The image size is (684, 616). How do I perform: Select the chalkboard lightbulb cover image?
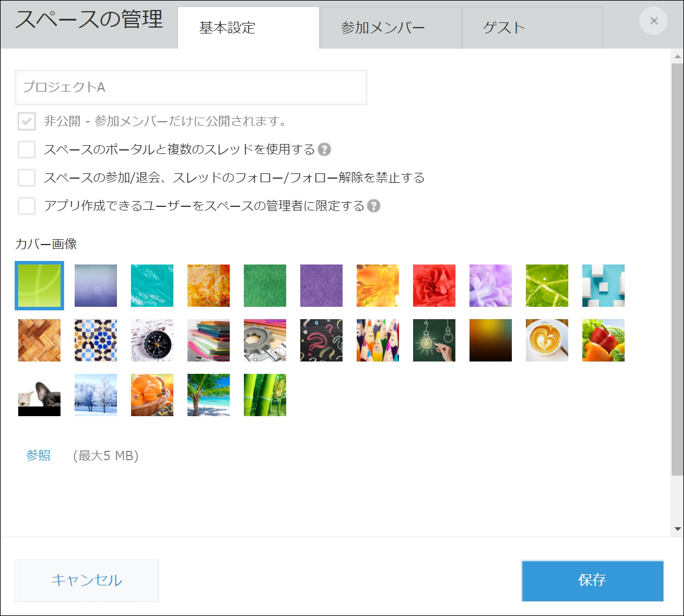tap(434, 340)
